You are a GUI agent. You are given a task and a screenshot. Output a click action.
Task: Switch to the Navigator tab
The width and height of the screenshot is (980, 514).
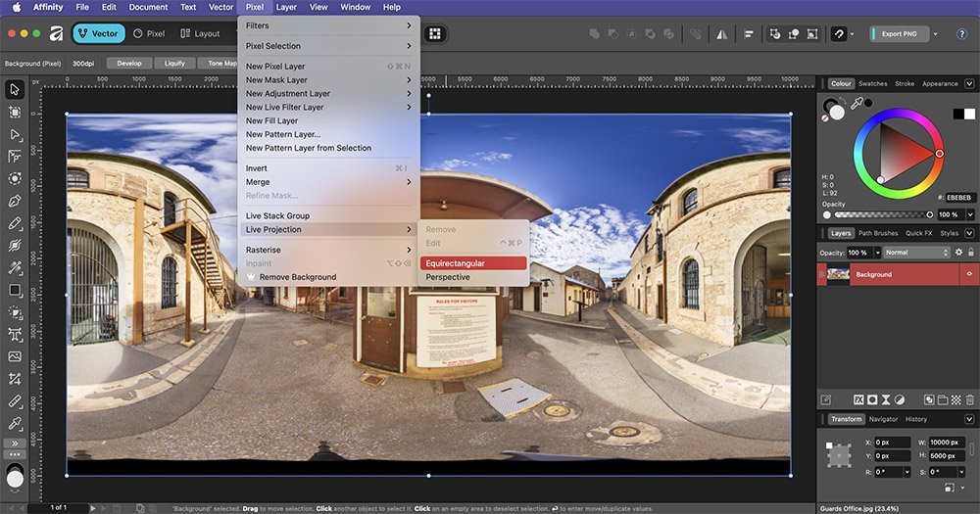(x=883, y=419)
